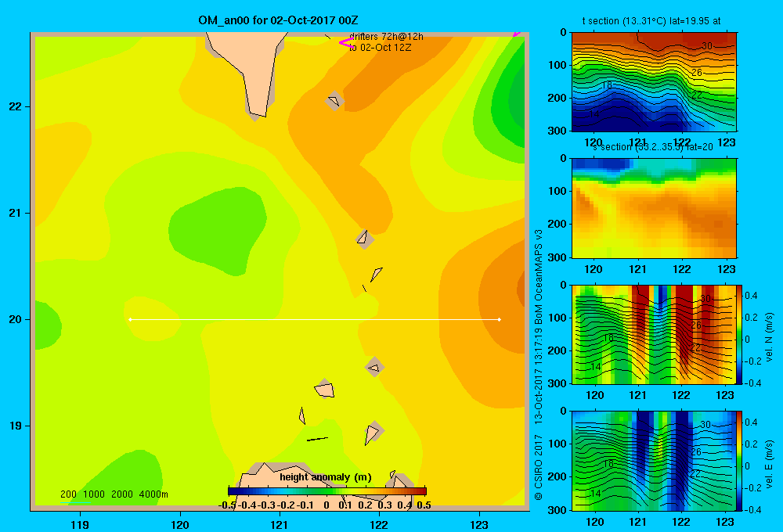Click longitude tick label 121 on main map
Image resolution: width=783 pixels, height=532 pixels.
pos(280,524)
